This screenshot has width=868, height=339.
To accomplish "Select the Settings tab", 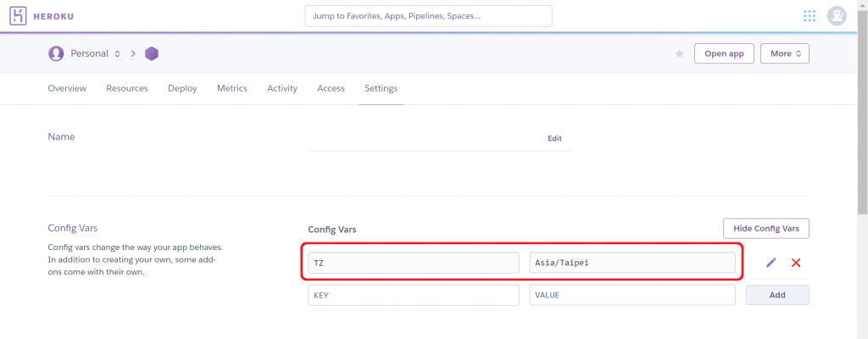I will tap(381, 88).
